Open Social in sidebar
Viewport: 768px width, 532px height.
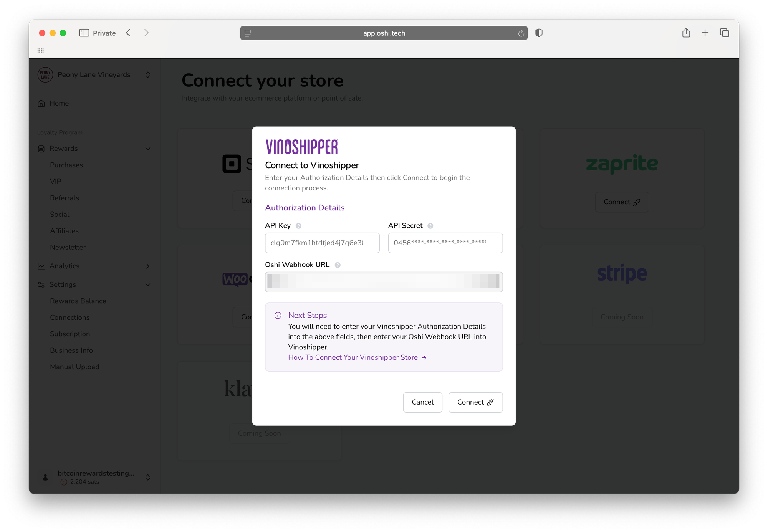pos(60,215)
